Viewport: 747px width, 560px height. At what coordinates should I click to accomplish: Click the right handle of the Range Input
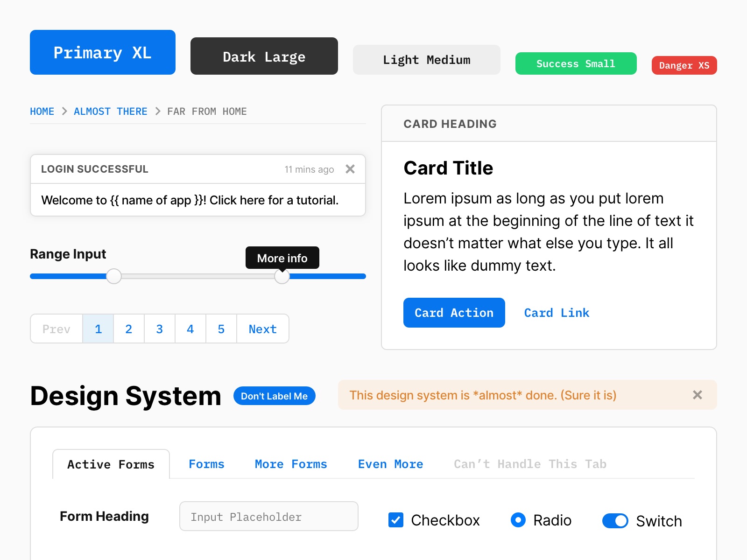pos(282,276)
